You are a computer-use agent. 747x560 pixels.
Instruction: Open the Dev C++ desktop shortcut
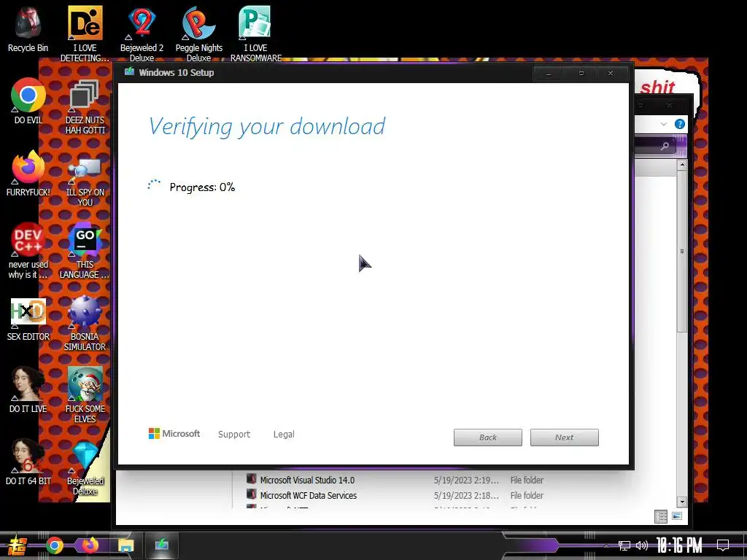[x=28, y=251]
